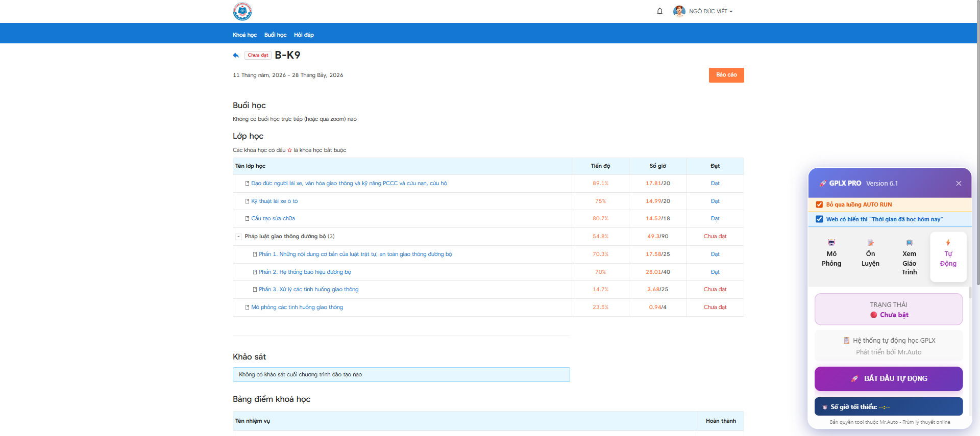Click the page vertical scrollbar
Screen dimensions: 980x436
[978, 143]
